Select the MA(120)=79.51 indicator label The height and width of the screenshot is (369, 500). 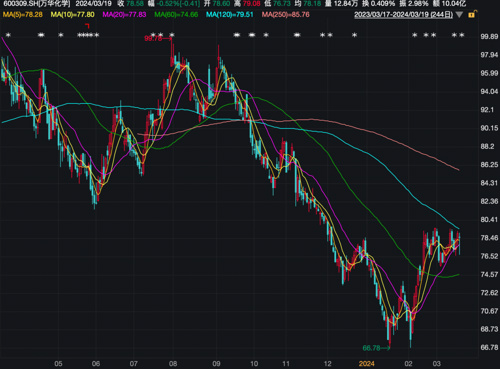click(x=230, y=15)
